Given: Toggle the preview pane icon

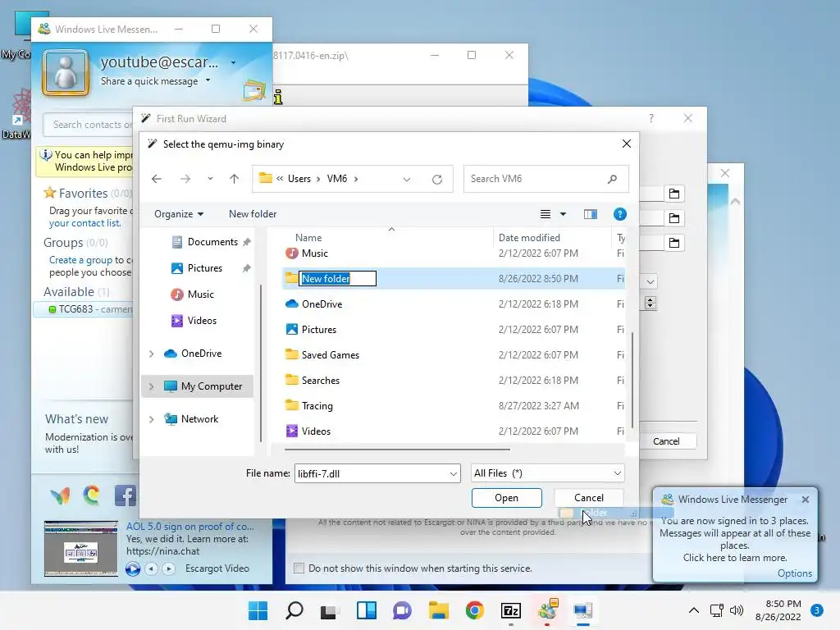Looking at the screenshot, I should [x=591, y=214].
